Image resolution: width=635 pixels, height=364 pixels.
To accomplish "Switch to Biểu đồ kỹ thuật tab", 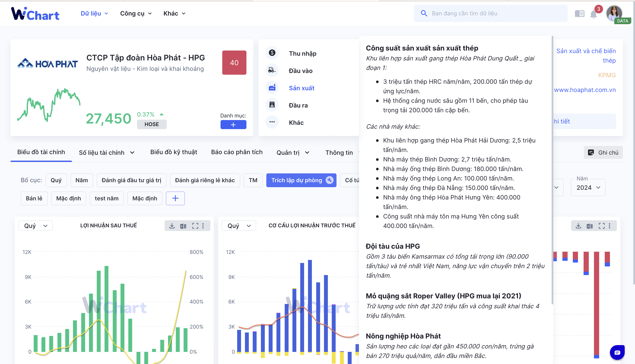I will click(x=174, y=152).
